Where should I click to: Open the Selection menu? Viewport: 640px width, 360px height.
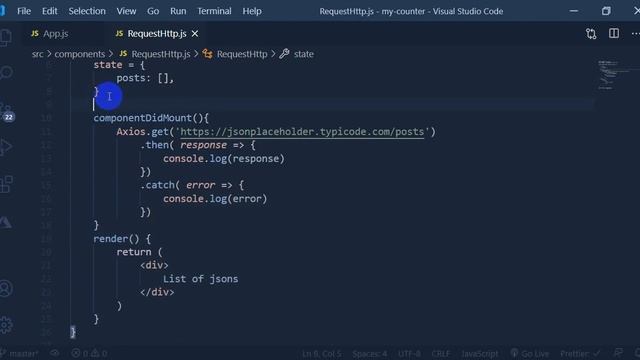click(x=87, y=11)
